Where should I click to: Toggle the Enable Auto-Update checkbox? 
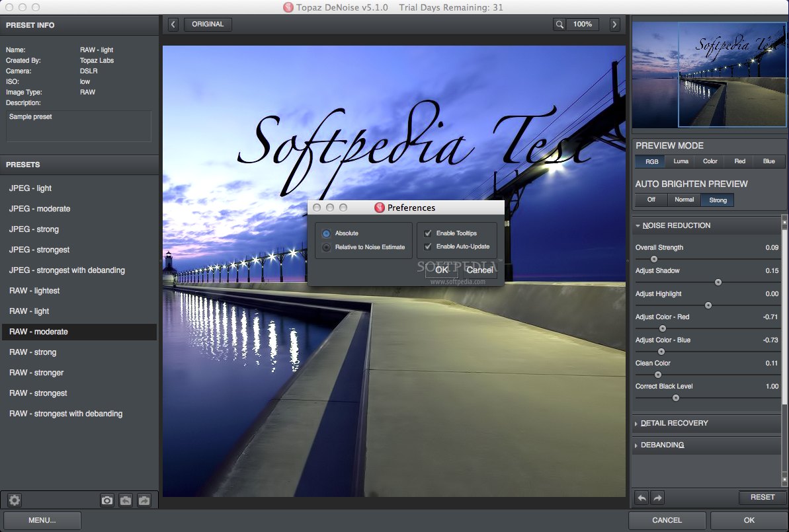point(428,247)
